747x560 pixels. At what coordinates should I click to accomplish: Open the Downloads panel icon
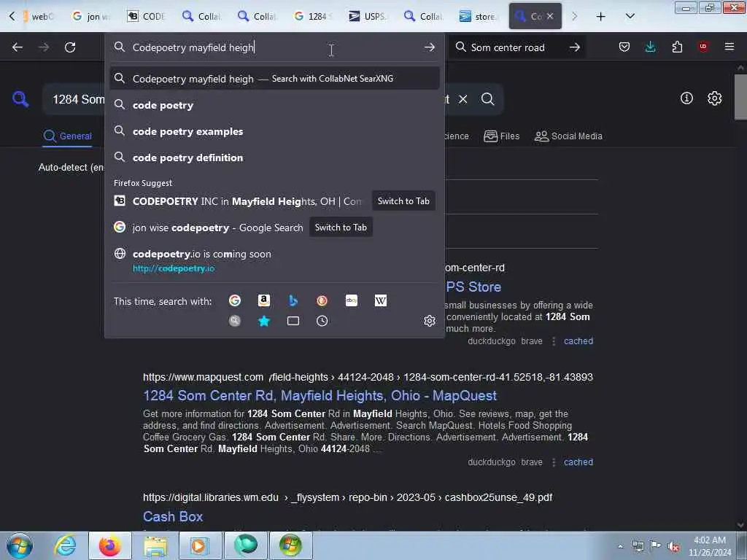pyautogui.click(x=650, y=47)
